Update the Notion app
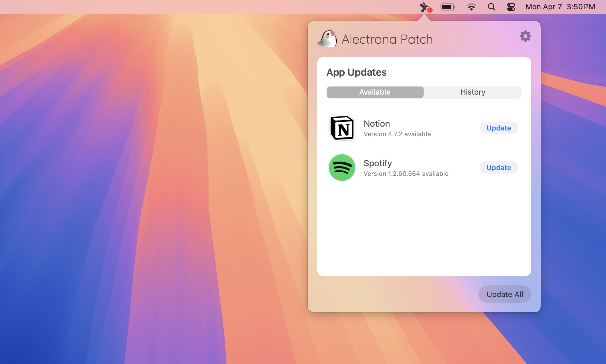Image resolution: width=606 pixels, height=364 pixels. [x=498, y=128]
